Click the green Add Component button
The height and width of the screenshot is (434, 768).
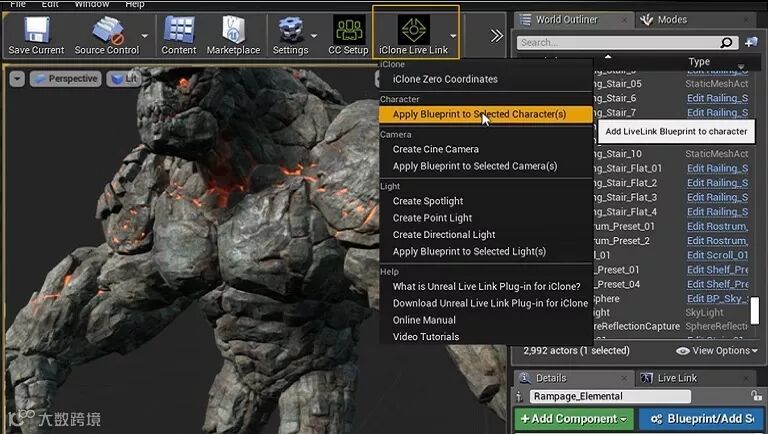click(574, 419)
